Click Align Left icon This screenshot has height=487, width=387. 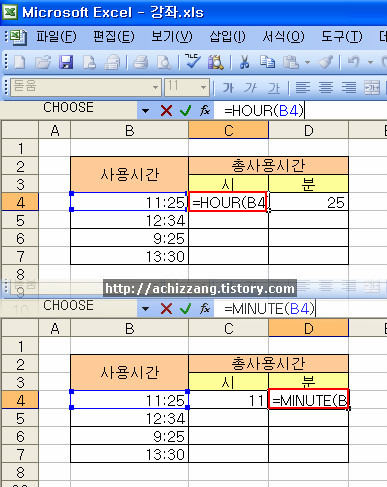pyautogui.click(x=303, y=88)
